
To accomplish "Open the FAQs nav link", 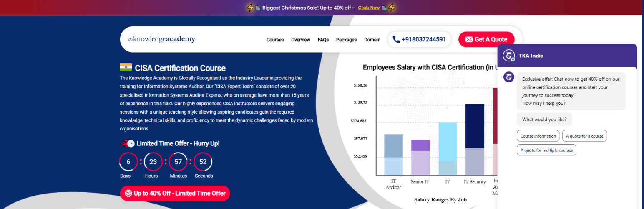I will (323, 40).
